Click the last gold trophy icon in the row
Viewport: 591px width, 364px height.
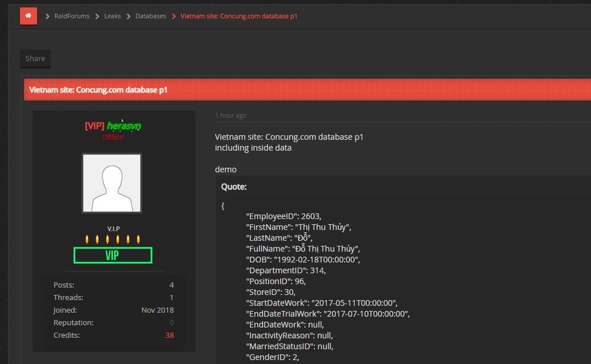coord(138,238)
